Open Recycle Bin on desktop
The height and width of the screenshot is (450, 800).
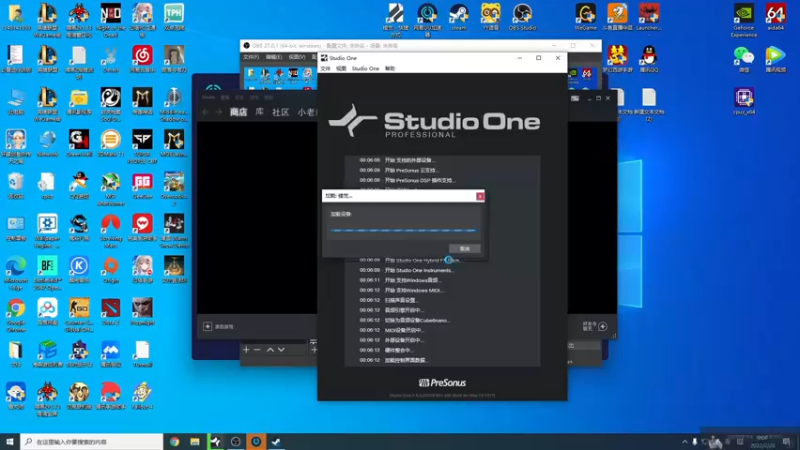[x=16, y=185]
